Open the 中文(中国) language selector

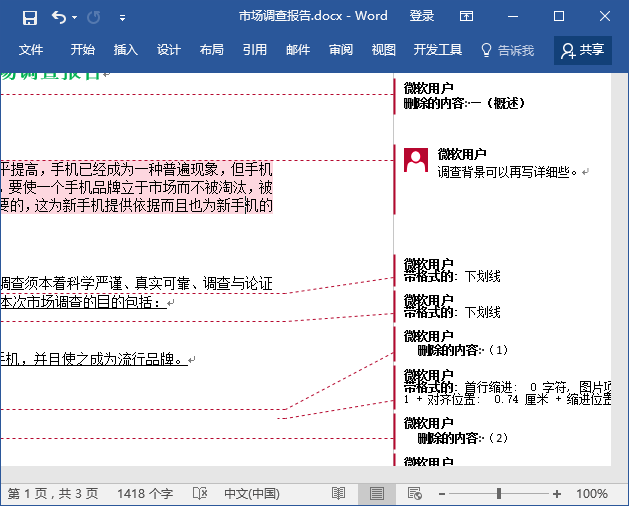click(x=252, y=493)
